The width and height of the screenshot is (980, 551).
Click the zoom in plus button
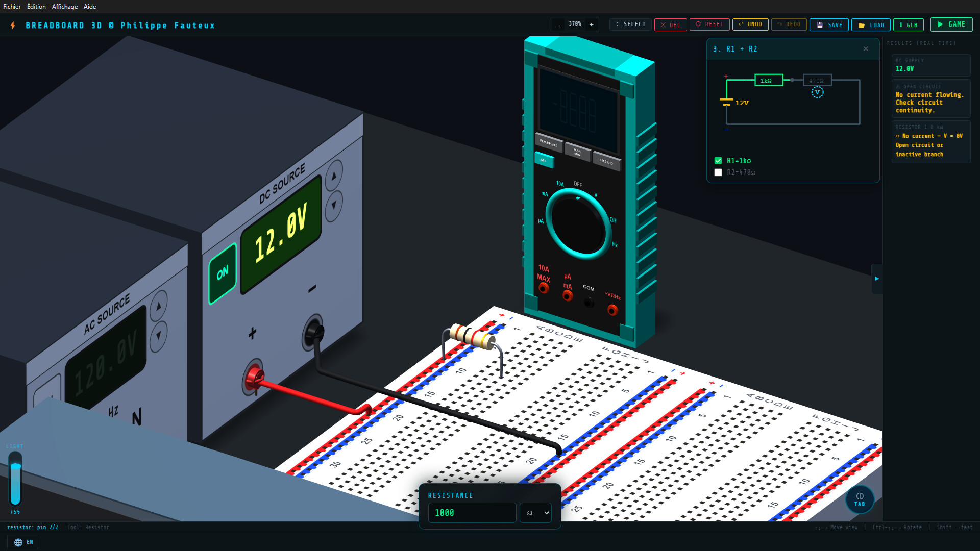(592, 24)
